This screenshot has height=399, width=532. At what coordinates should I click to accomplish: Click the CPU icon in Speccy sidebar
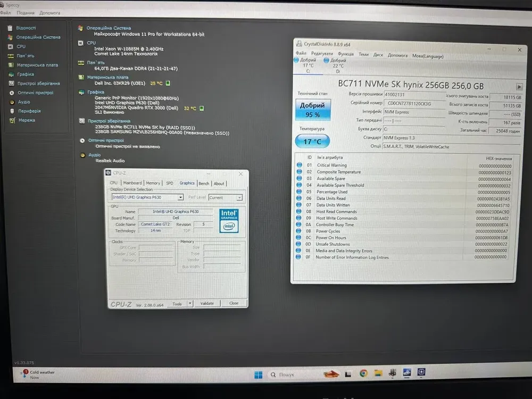tap(11, 46)
